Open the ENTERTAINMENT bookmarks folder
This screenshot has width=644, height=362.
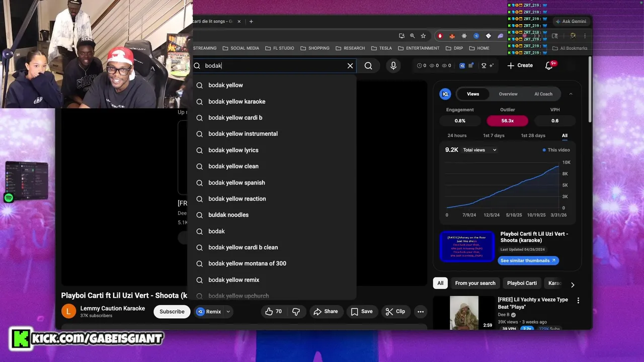pos(419,48)
